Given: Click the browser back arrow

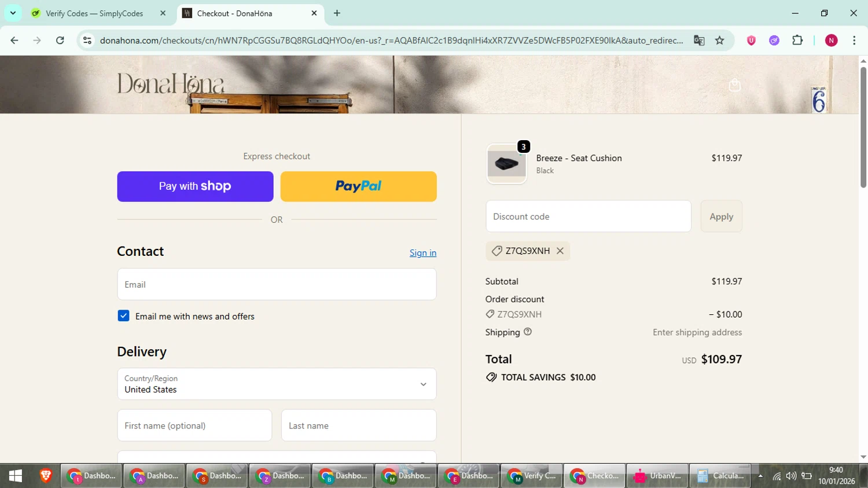Looking at the screenshot, I should (14, 41).
